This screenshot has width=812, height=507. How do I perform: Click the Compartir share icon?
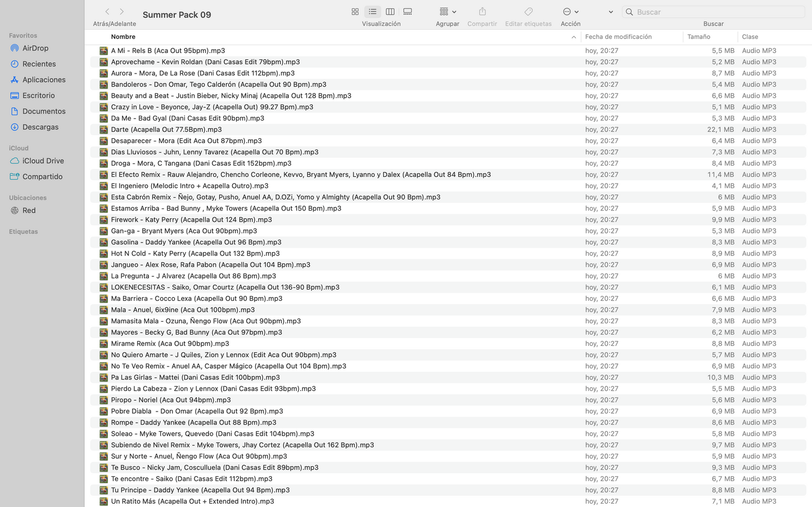click(x=482, y=12)
